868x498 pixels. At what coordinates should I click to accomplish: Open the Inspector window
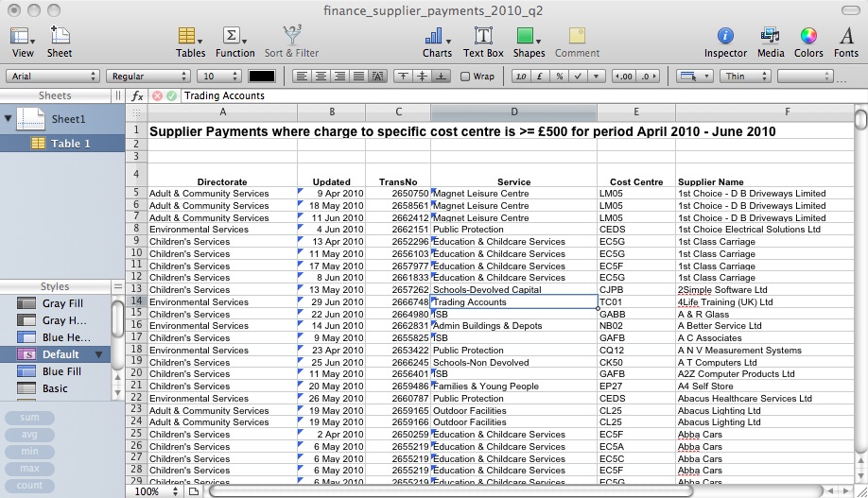pos(725,43)
